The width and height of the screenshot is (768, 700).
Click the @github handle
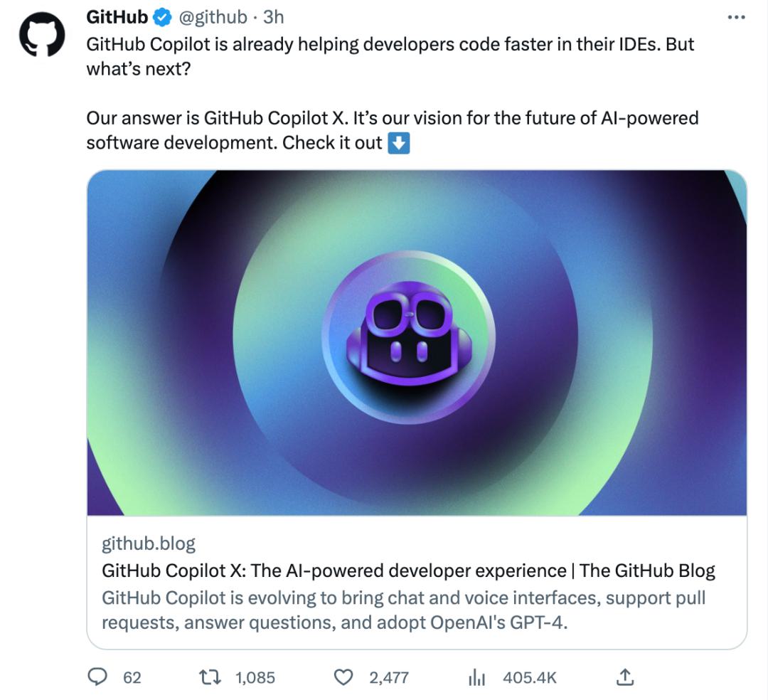(213, 18)
